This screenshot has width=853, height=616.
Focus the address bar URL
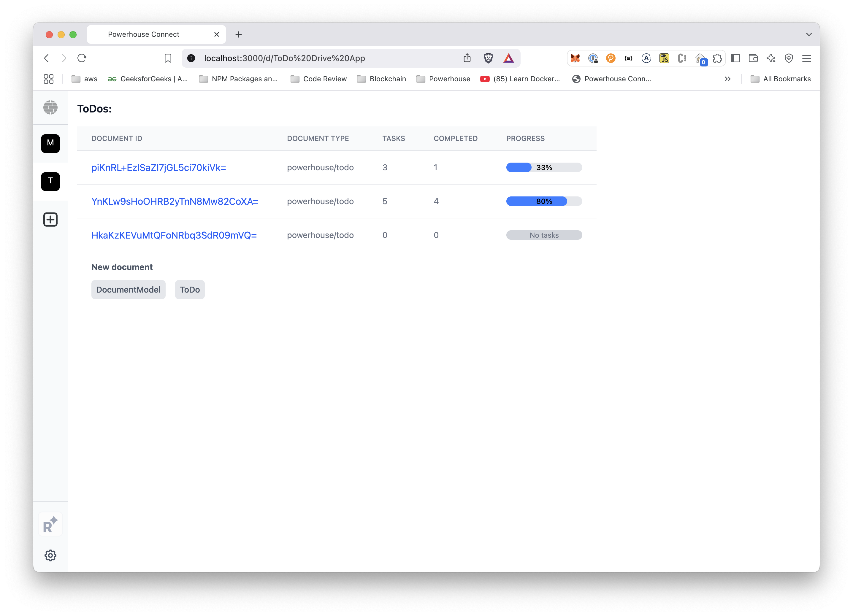(x=284, y=58)
